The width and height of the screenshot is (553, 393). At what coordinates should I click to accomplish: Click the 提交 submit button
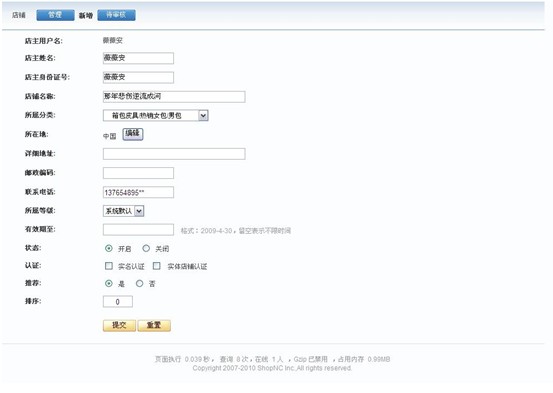[119, 325]
